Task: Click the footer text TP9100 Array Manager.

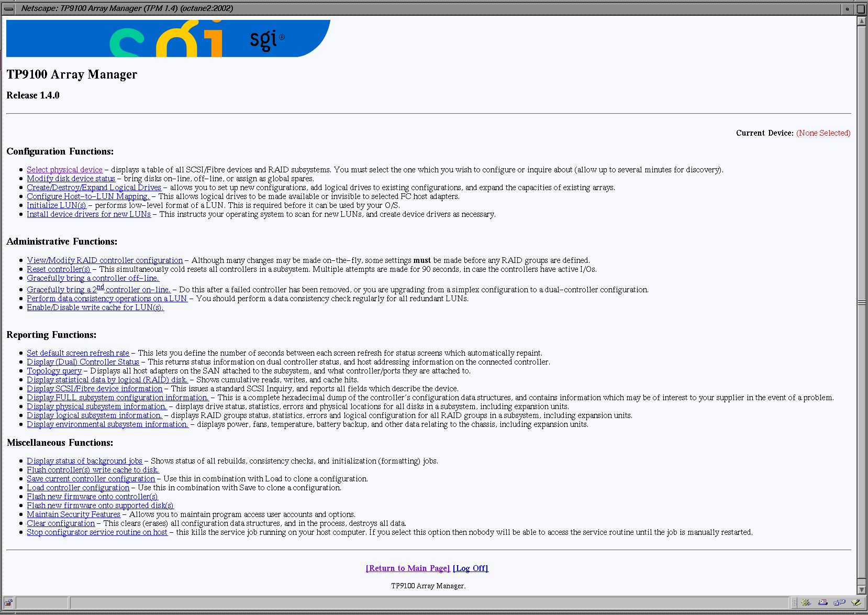Action: click(x=428, y=586)
